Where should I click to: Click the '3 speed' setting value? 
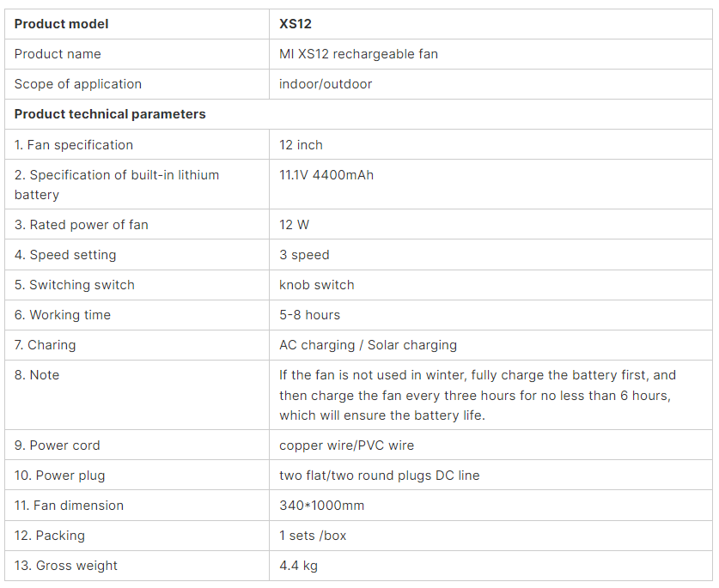(304, 255)
